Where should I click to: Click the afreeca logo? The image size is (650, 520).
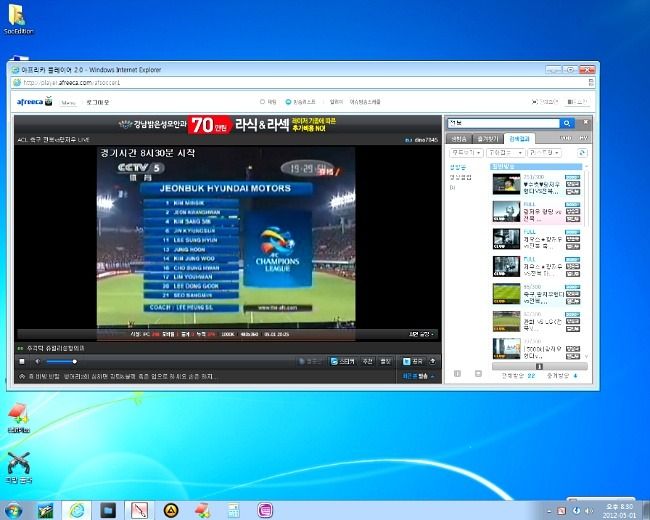click(x=34, y=102)
